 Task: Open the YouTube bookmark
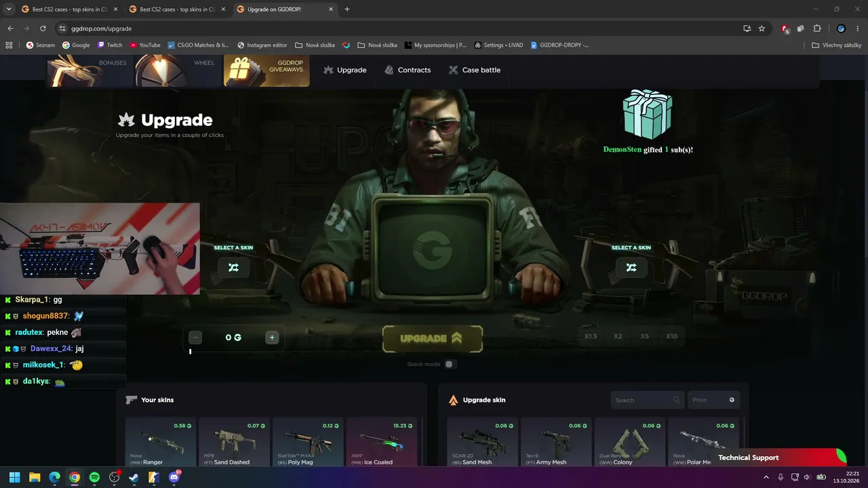pos(145,45)
